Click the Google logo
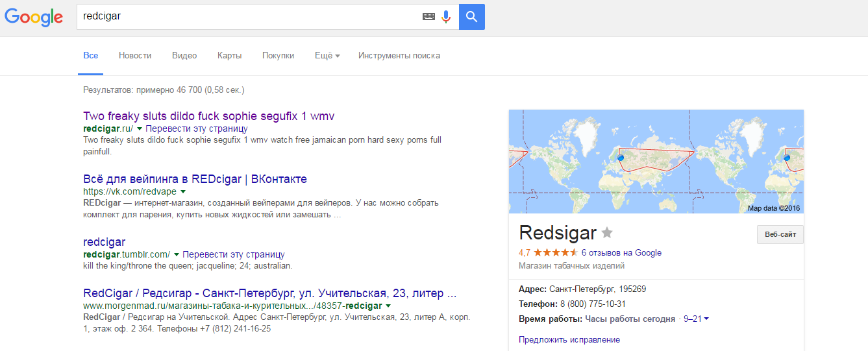This screenshot has height=351, width=868. coord(34,17)
